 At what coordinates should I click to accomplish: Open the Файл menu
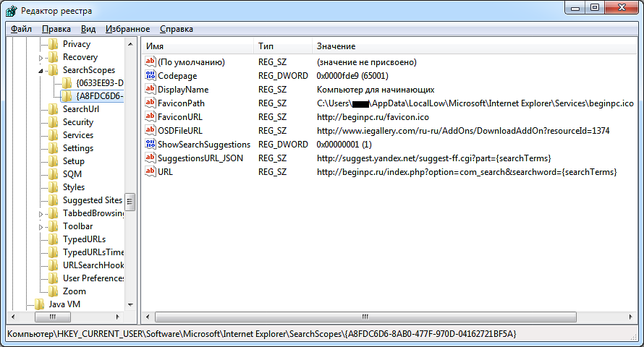[21, 29]
